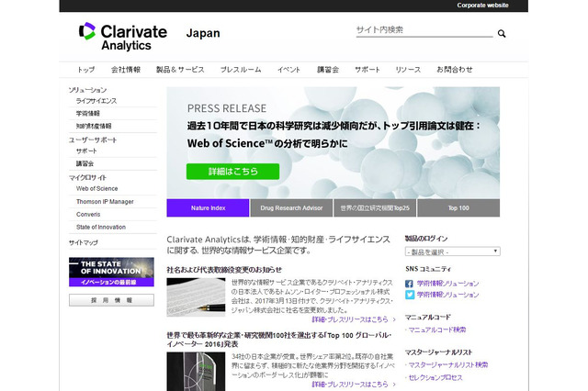Image resolution: width=588 pixels, height=391 pixels.
Task: Switch to the 世界の国立研究機関Top25 tab
Action: (375, 207)
